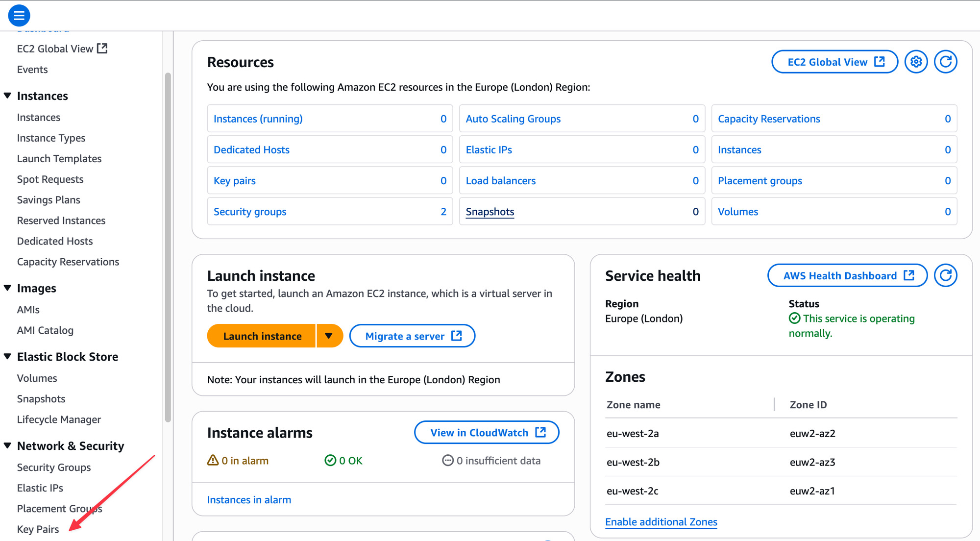Click View in CloudWatch button
Image resolution: width=980 pixels, height=541 pixels.
coord(487,433)
